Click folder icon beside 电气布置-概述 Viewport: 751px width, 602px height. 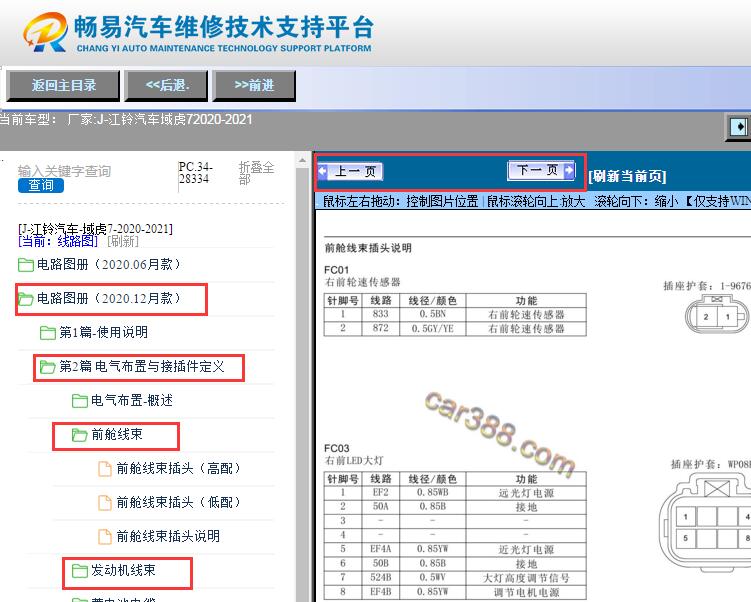pyautogui.click(x=80, y=401)
